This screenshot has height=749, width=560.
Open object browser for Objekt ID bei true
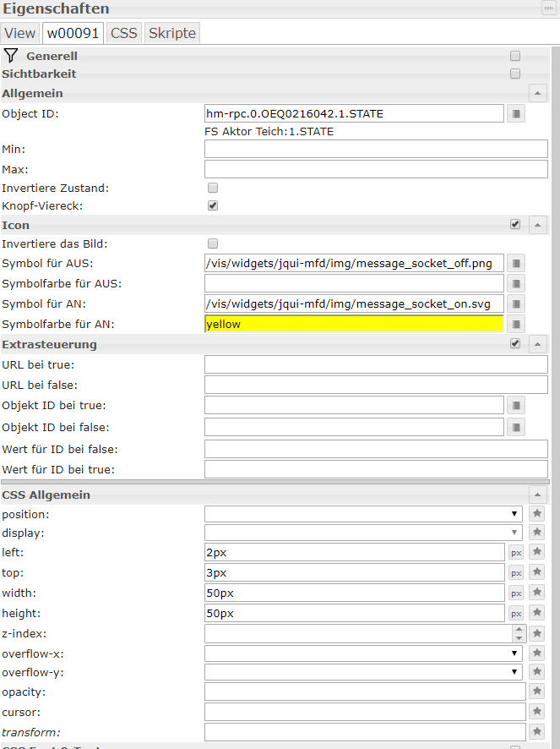pos(515,406)
